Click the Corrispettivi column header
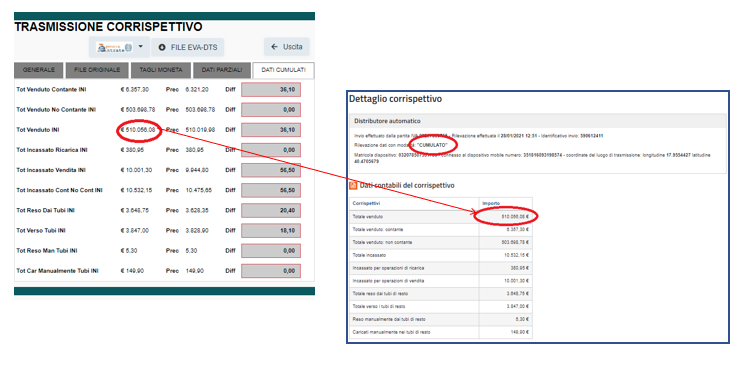739x376 pixels. point(366,204)
